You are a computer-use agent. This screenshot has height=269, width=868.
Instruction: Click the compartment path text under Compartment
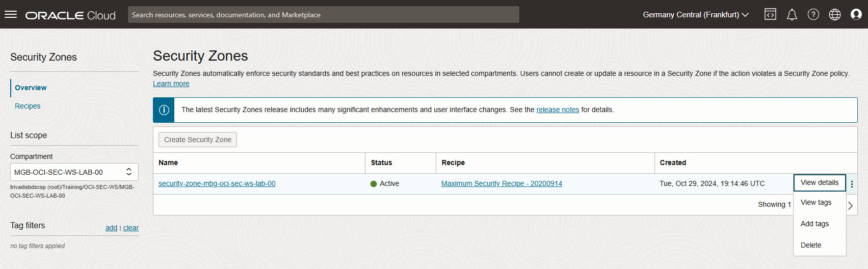[x=72, y=191]
